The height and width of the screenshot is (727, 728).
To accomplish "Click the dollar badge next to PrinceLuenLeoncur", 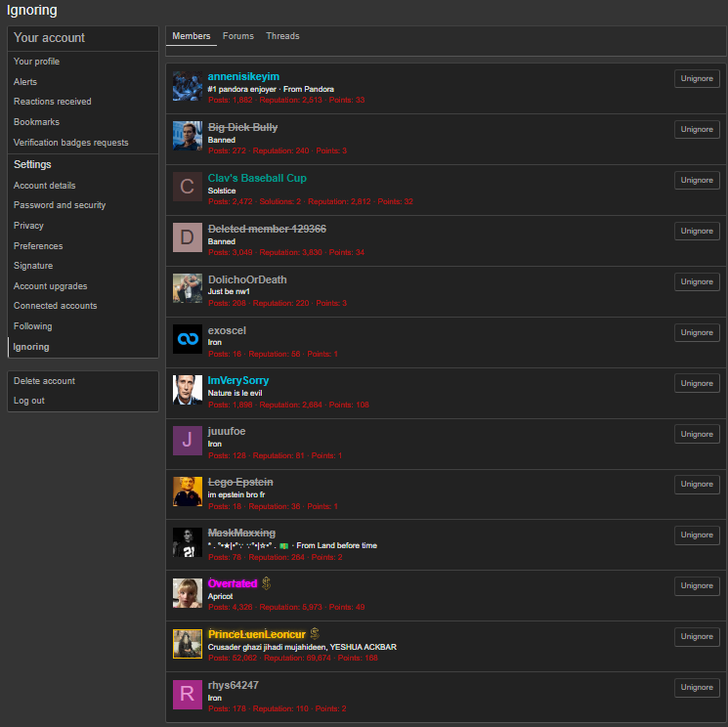I will tap(315, 634).
